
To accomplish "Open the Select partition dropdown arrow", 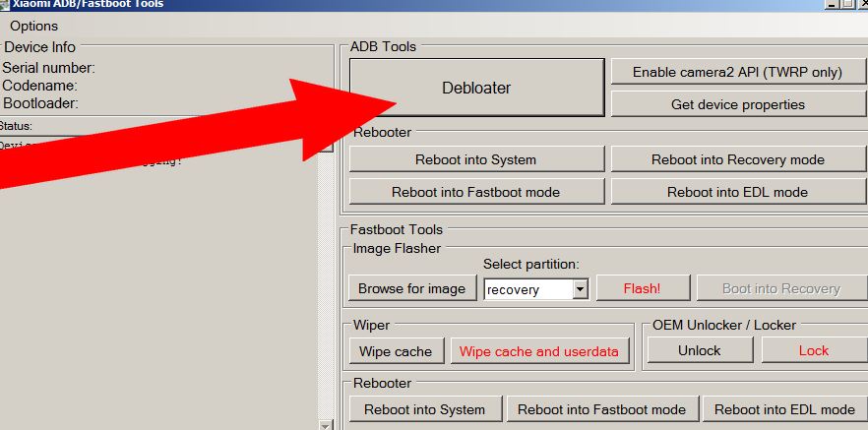I will pyautogui.click(x=581, y=289).
